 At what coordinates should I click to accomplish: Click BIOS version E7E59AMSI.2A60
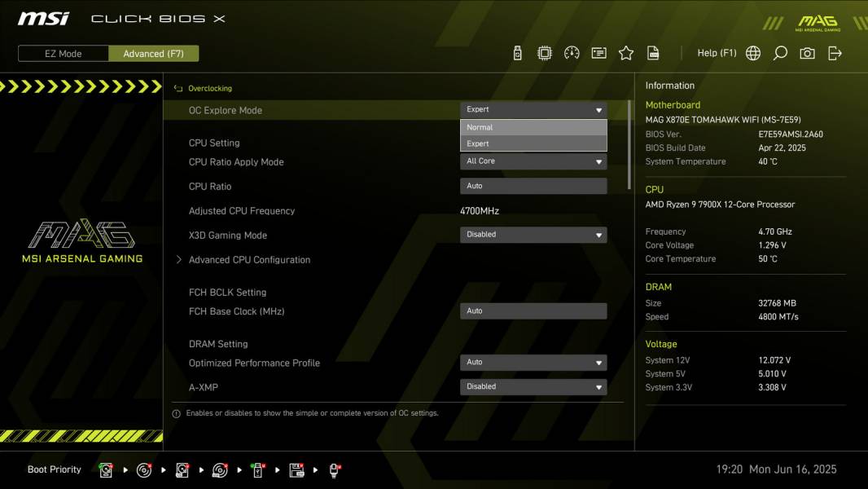click(x=791, y=134)
